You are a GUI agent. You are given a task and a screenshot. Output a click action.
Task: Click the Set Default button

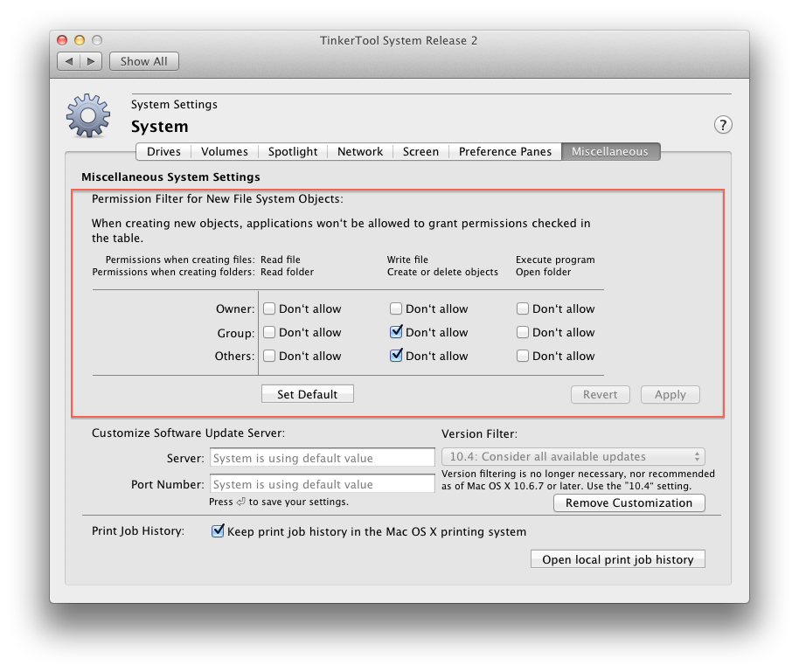[307, 394]
